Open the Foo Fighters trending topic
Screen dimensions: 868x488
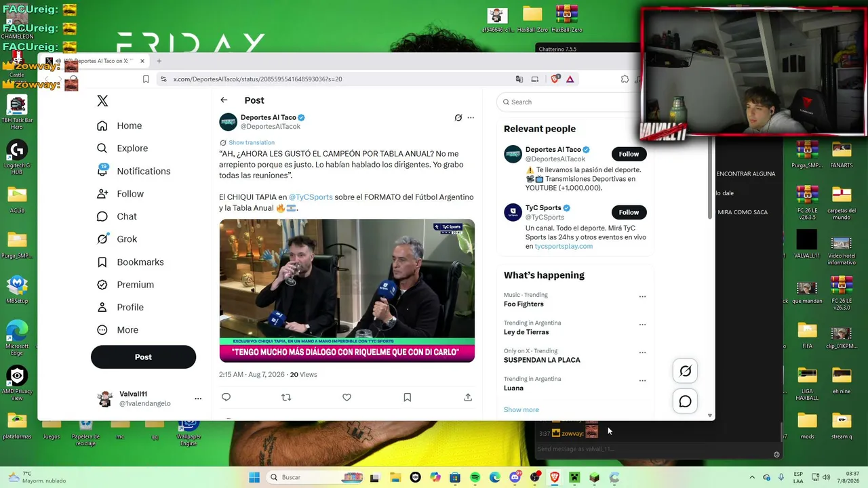[524, 304]
